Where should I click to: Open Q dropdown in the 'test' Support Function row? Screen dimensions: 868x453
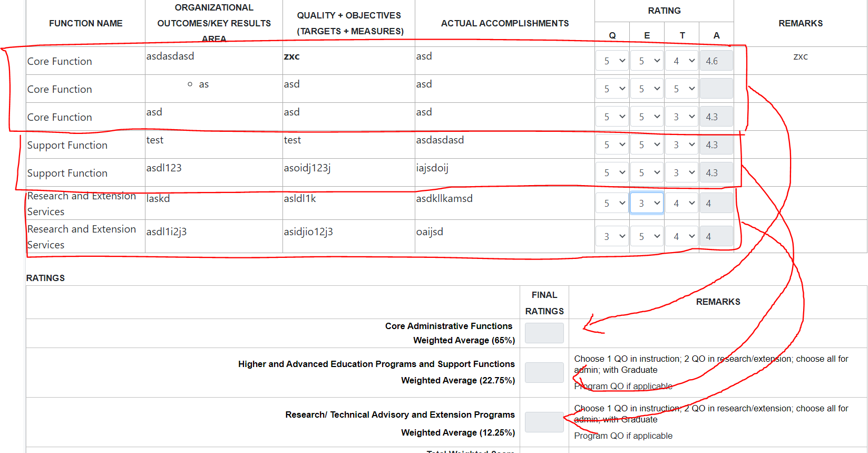(612, 144)
